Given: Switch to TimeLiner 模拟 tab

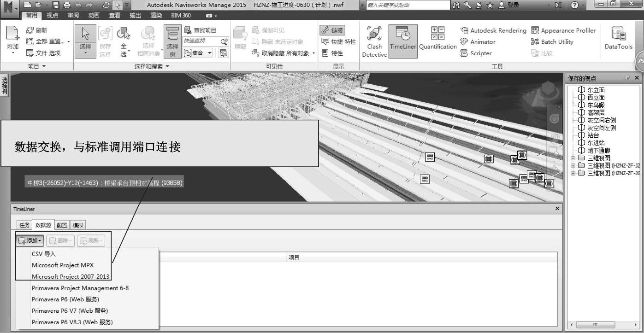Looking at the screenshot, I should coord(78,225).
